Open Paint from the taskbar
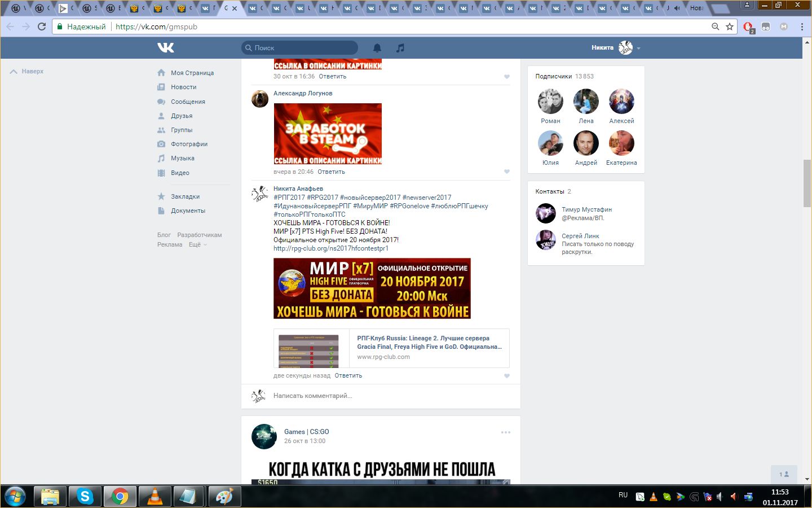812x508 pixels. coord(224,497)
